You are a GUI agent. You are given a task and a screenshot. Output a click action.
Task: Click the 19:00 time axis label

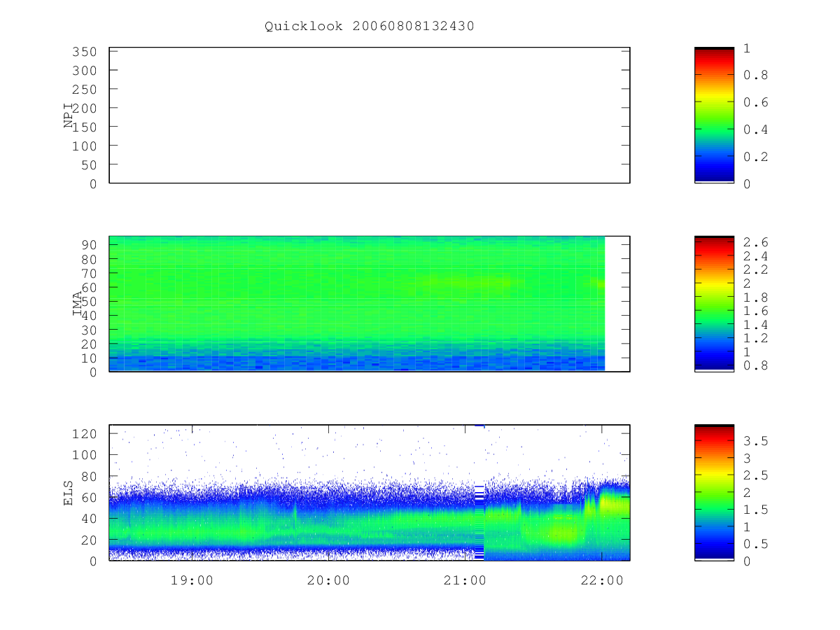192,580
